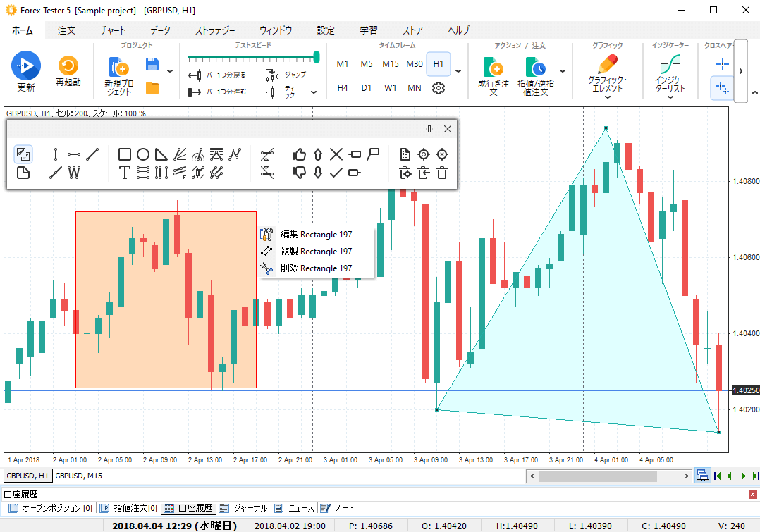Click the timeframe settings gear icon
This screenshot has height=532, width=760.
click(x=439, y=88)
